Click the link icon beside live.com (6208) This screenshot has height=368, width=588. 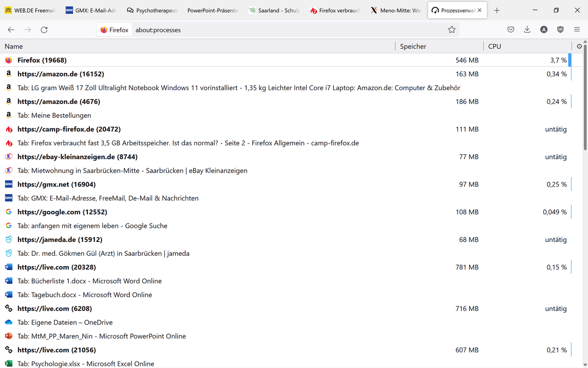point(9,309)
